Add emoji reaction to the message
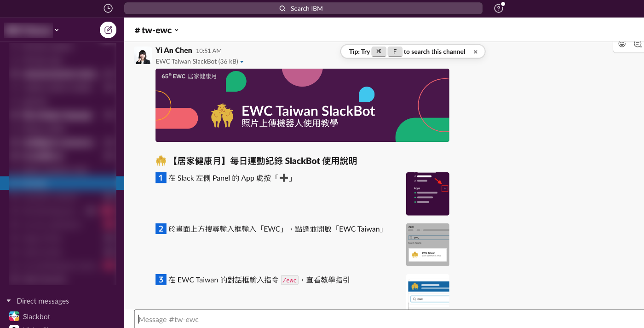Screen dimensions: 644x328 [x=622, y=44]
